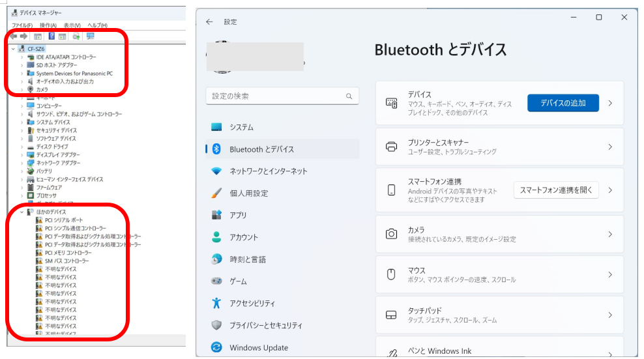644x359 pixels.
Task: Click the デバイスの追加 button
Action: (x=563, y=103)
